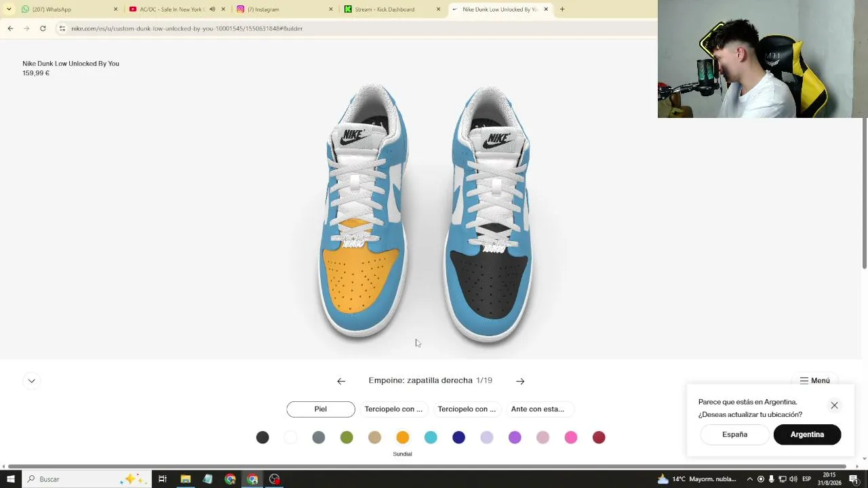Screen dimensions: 868x488
Task: Close the WhatsApp tab
Action: [x=115, y=9]
